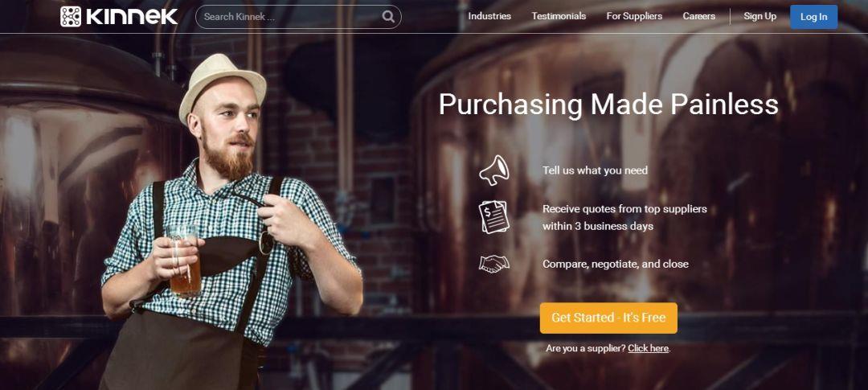Start with Get Started - It's Free button
The image size is (868, 390).
point(608,318)
